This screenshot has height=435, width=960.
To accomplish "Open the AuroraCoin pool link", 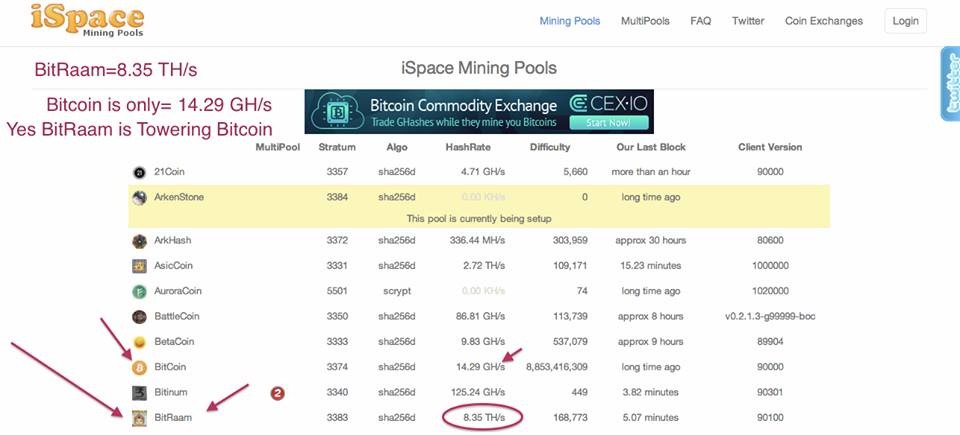I will pos(178,291).
